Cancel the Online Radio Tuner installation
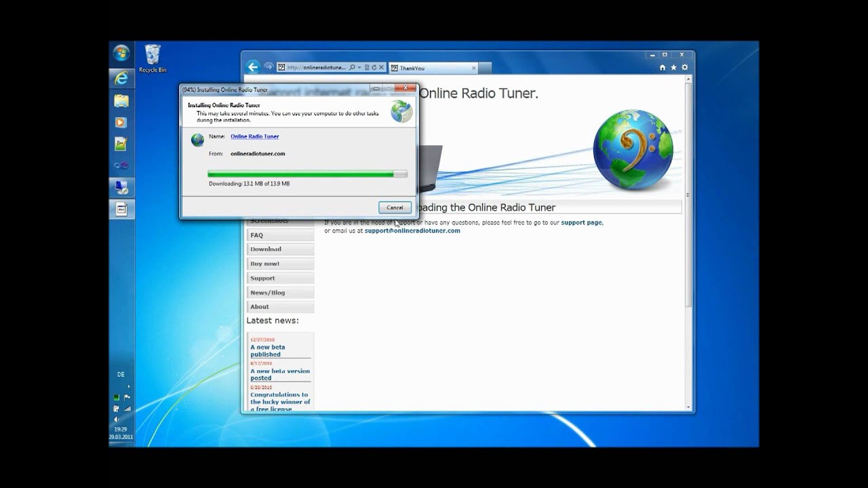Screen dimensions: 868x488 click(x=395, y=207)
